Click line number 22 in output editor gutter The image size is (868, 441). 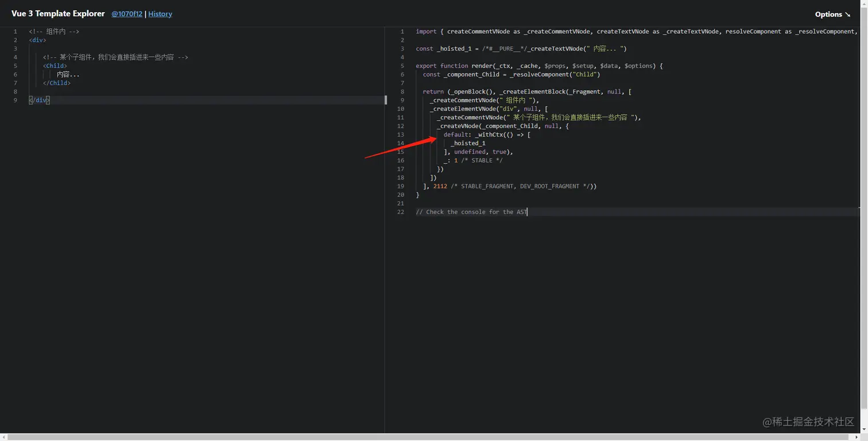tap(401, 212)
